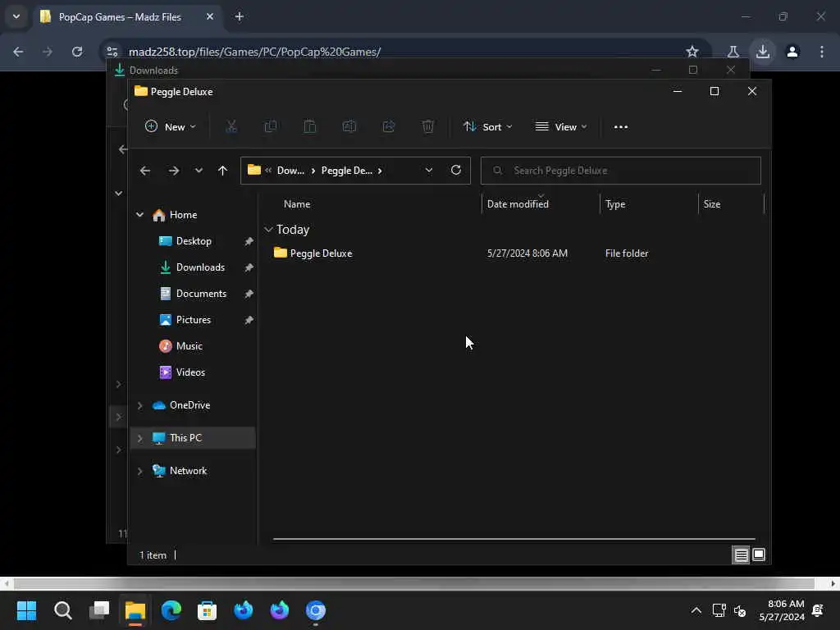Expand the This PC tree node
The width and height of the screenshot is (840, 630).
click(x=139, y=438)
